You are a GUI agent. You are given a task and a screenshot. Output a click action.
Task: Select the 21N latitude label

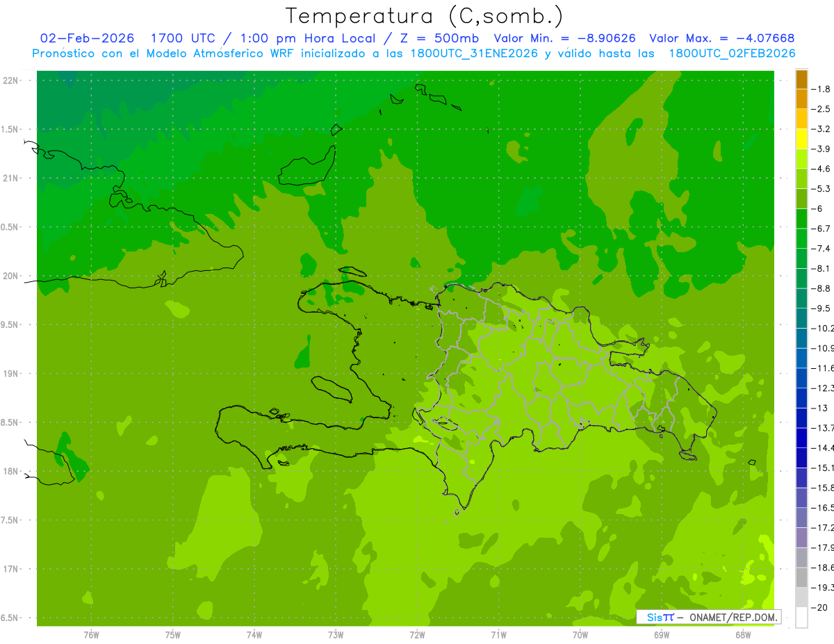point(10,179)
